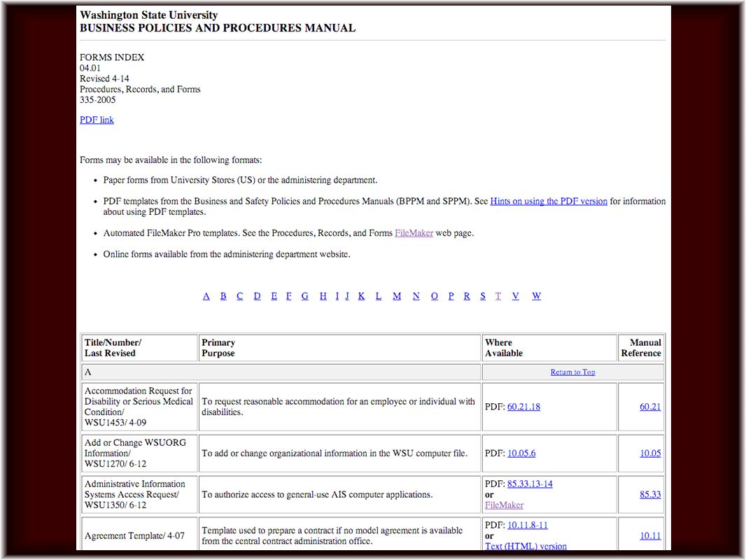The width and height of the screenshot is (746, 560).
Task: Click 'Template used to prepare a contract' cell
Action: pos(339,535)
